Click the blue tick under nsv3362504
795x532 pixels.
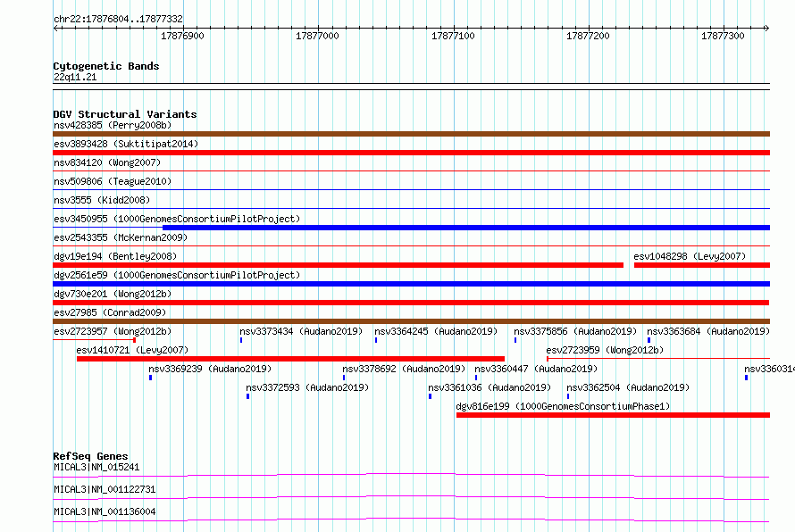point(568,396)
